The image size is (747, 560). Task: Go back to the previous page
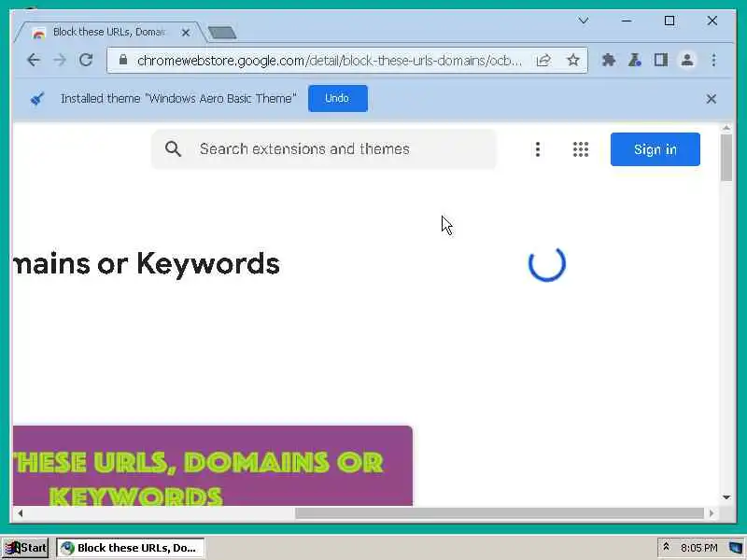(34, 60)
